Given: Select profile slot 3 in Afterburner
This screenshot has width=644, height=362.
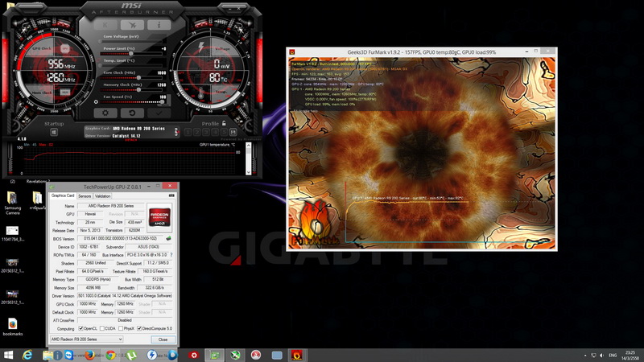Looking at the screenshot, I should tap(206, 132).
